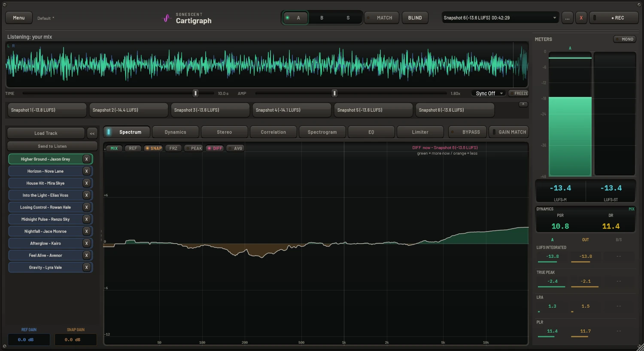Adjust the TIME slider handle
Screen dimensions: 644x351
tap(196, 93)
